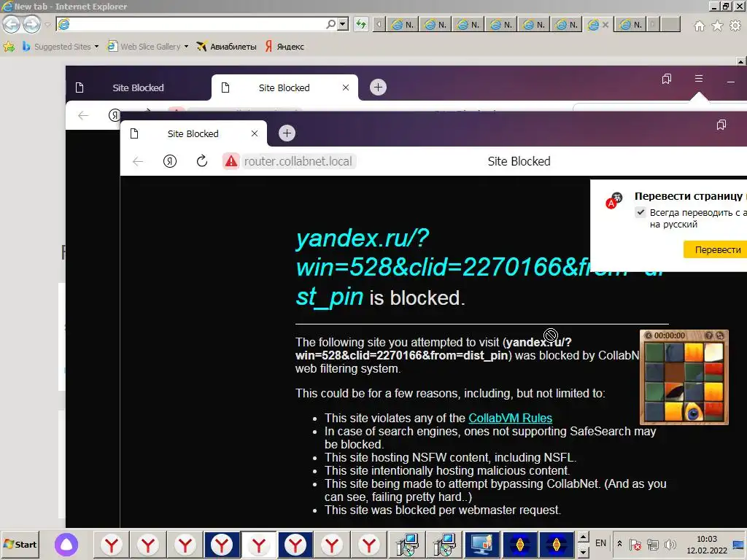This screenshot has height=560, width=747.
Task: Show hidden system tray icons
Action: pos(619,543)
